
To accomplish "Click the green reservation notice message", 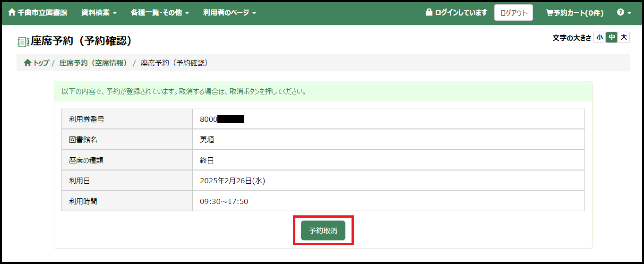I will (x=323, y=92).
